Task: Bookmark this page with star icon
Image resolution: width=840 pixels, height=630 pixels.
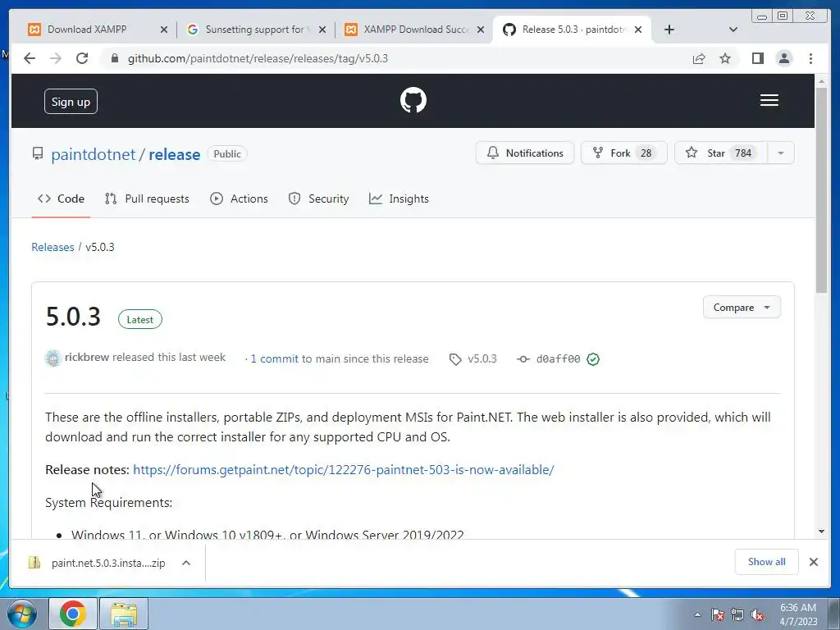Action: (725, 58)
